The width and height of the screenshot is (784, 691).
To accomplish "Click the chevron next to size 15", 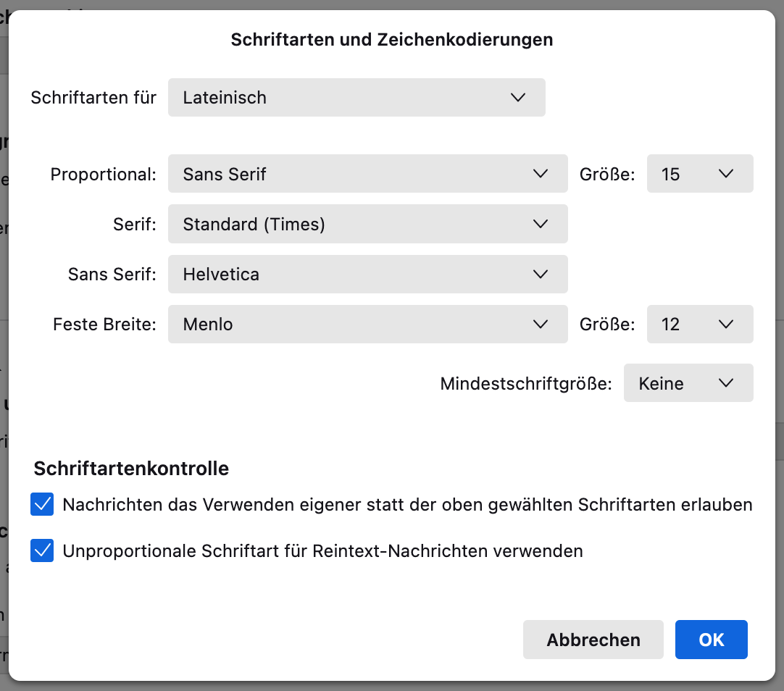I will [x=726, y=174].
